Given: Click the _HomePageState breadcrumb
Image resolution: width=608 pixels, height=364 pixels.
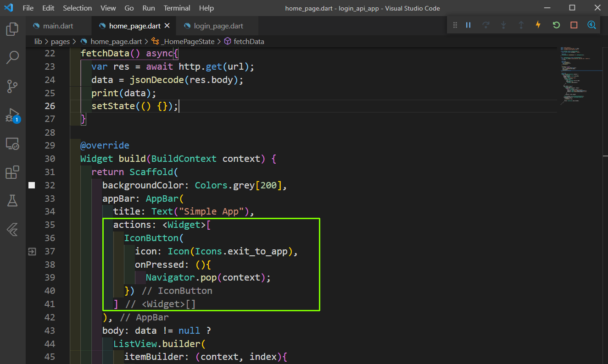Looking at the screenshot, I should [x=187, y=41].
